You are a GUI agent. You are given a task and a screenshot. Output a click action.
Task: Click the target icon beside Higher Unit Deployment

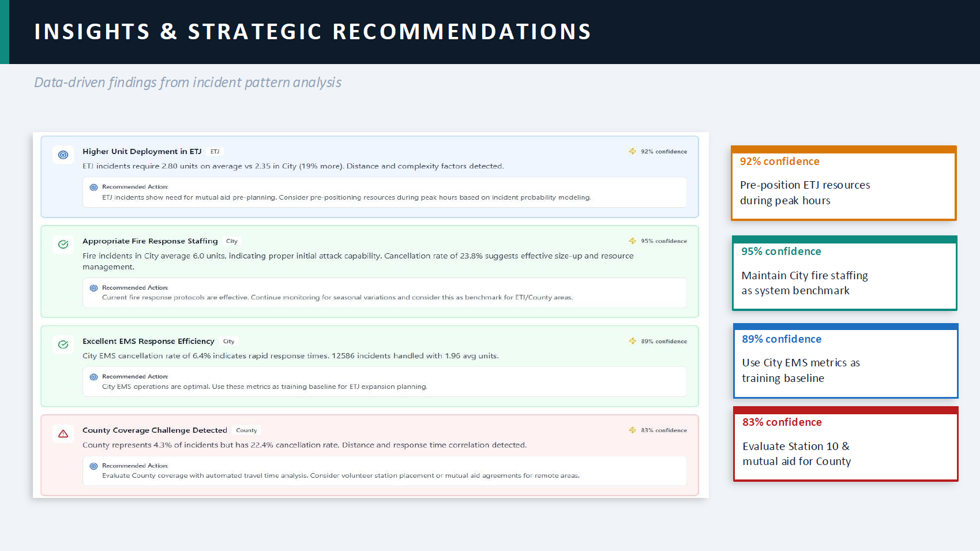[63, 155]
